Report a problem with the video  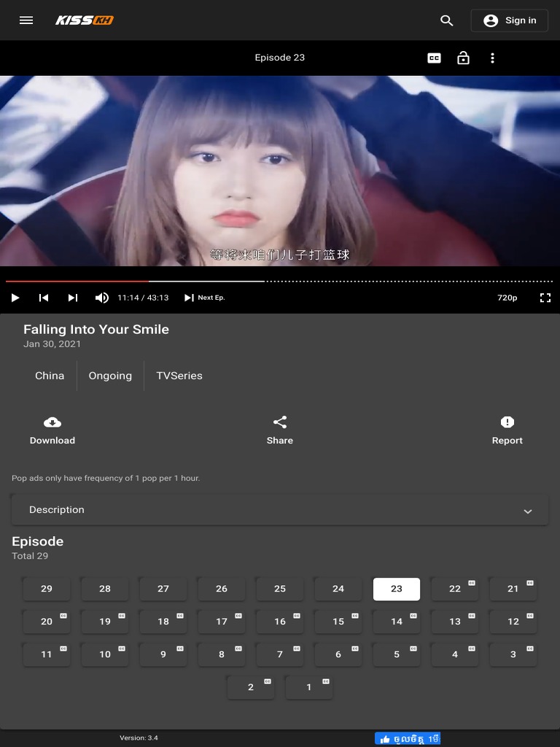click(x=507, y=430)
